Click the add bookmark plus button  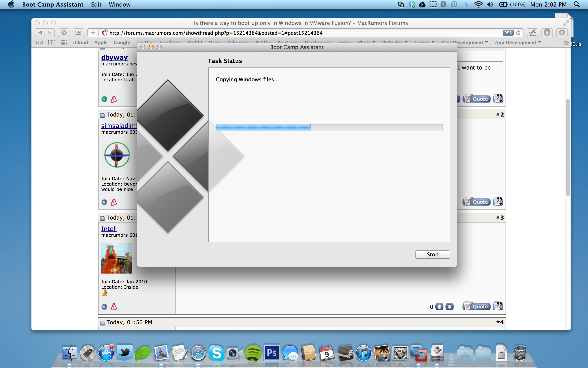coord(93,33)
